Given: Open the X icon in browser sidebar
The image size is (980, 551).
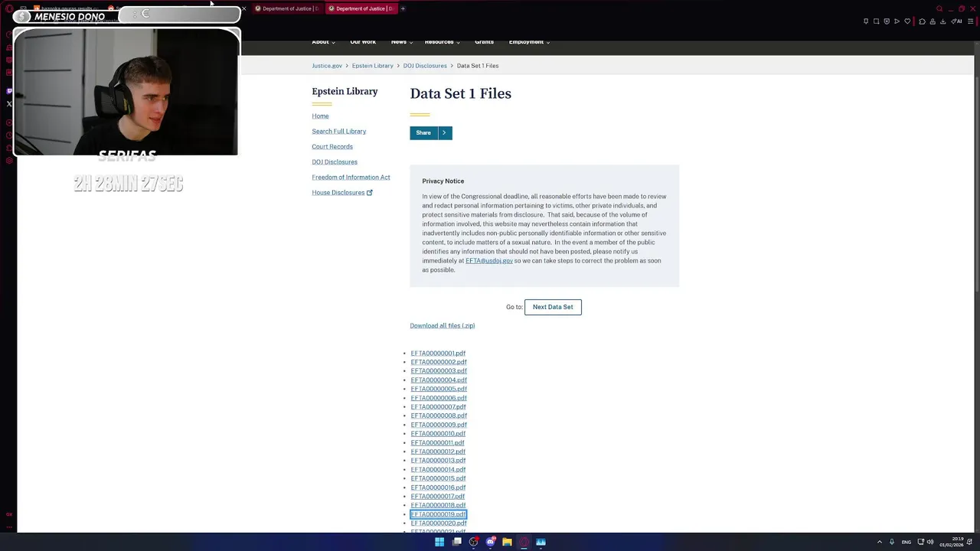Looking at the screenshot, I should pyautogui.click(x=9, y=103).
